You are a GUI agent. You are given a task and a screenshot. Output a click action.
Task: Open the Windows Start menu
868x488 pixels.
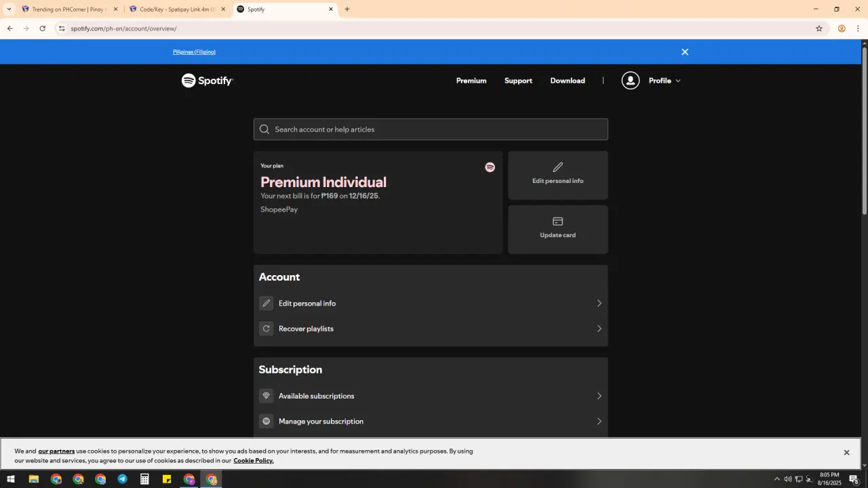coord(11,479)
